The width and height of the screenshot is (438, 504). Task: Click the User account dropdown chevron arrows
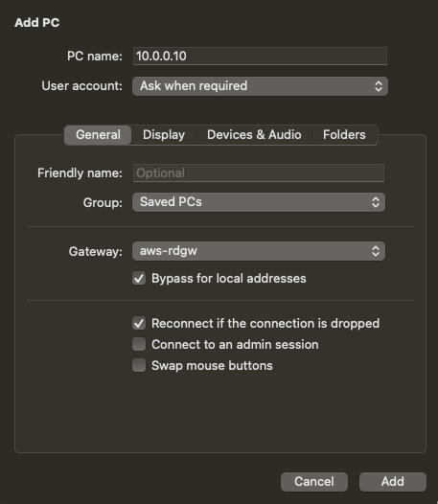pyautogui.click(x=379, y=86)
